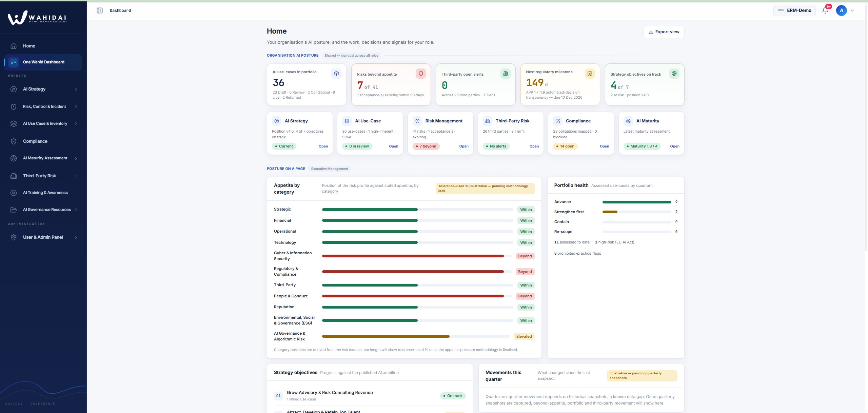Open Compliance sidebar menu item
Screen dimensions: 868x413
click(43, 141)
